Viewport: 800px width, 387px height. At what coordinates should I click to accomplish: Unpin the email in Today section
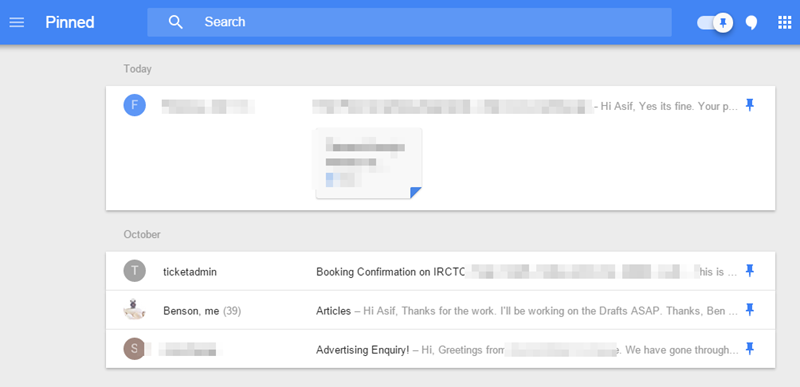[749, 106]
